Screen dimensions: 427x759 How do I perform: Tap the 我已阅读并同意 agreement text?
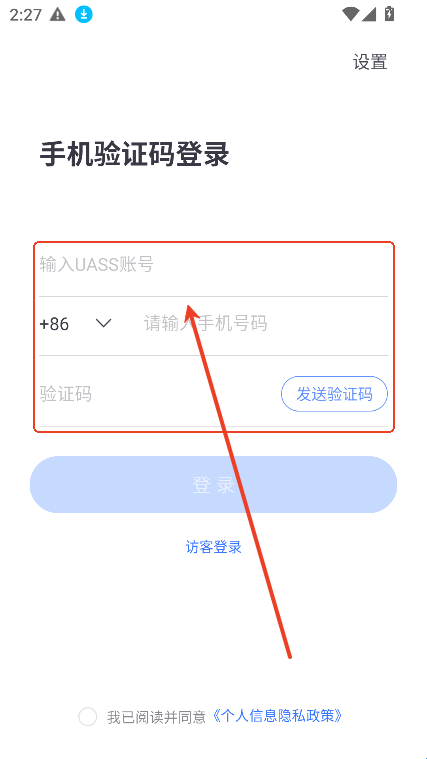click(x=157, y=717)
